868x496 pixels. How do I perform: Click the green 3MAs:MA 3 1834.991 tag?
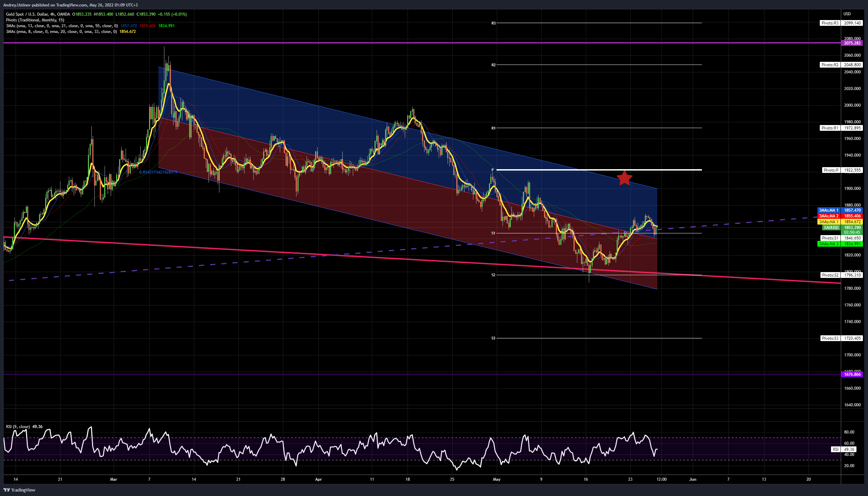pos(840,244)
